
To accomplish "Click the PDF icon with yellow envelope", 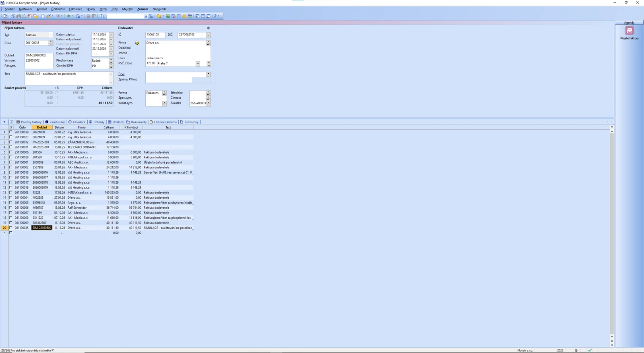I will (35, 16).
